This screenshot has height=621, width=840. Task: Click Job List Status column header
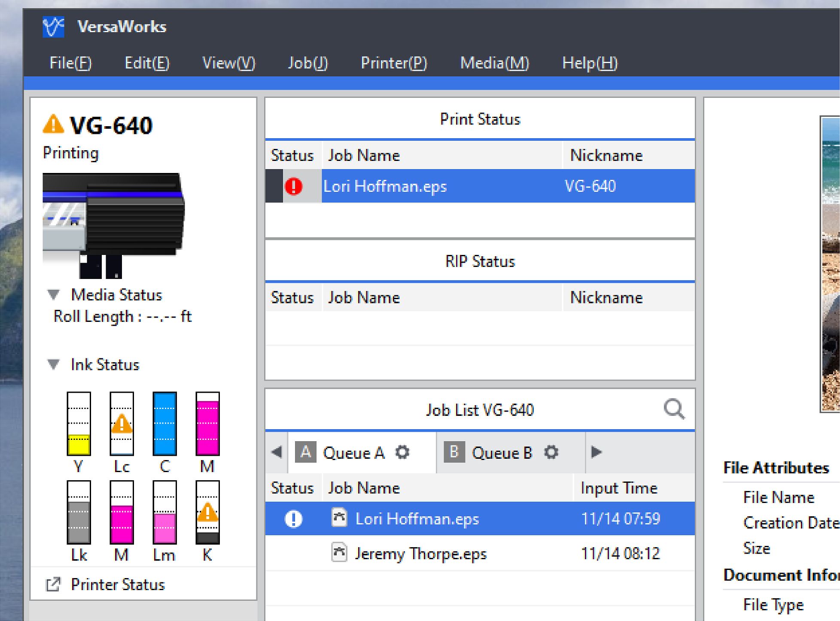point(293,488)
